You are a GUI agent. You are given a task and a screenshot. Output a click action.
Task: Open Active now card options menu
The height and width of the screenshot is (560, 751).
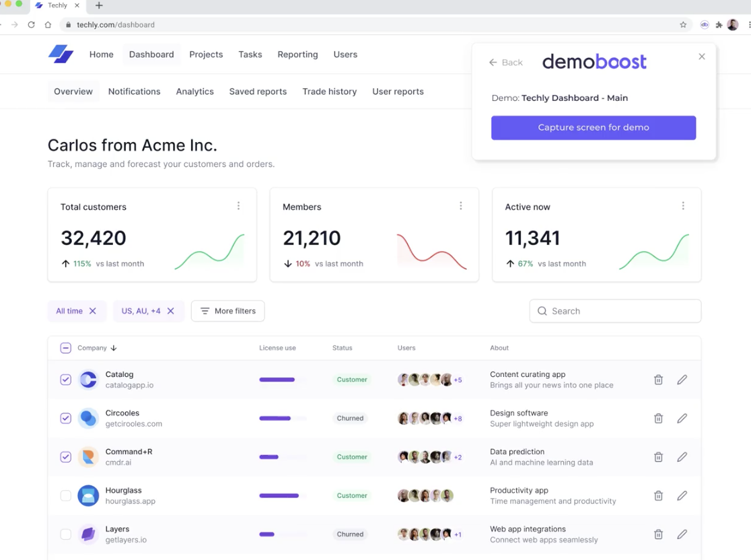683,206
